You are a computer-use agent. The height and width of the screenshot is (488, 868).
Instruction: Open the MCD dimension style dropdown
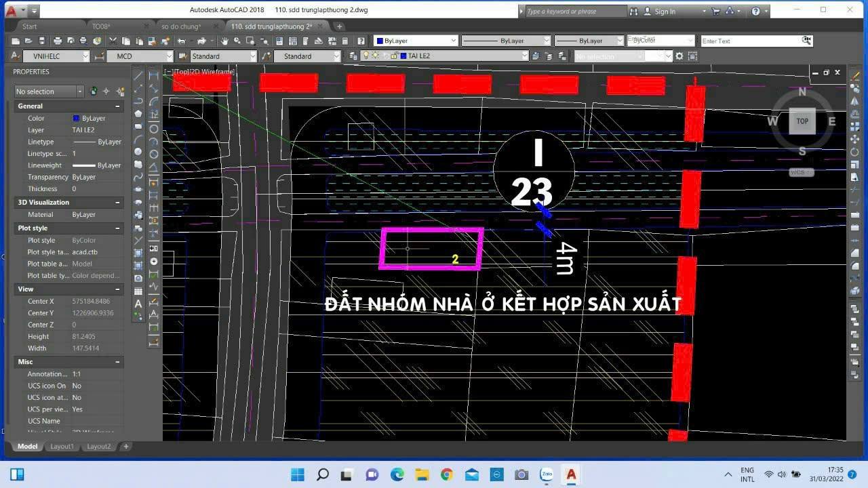(x=140, y=56)
